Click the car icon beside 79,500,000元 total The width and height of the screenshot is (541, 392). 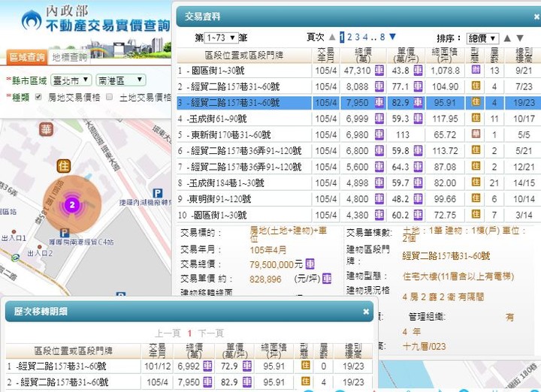(310, 264)
